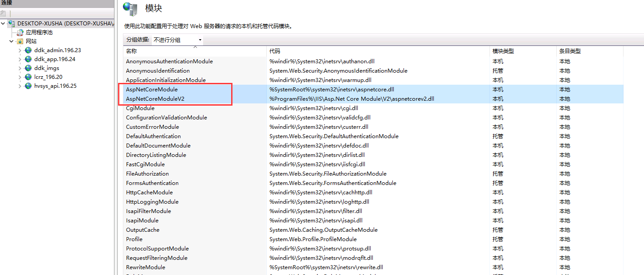
Task: Click the rewrite.dll code path
Action: click(326, 267)
